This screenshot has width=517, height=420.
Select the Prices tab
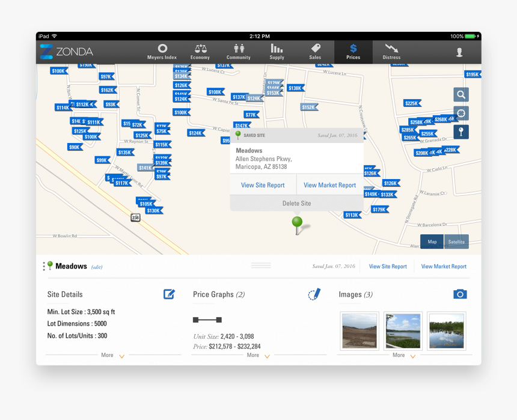point(353,52)
